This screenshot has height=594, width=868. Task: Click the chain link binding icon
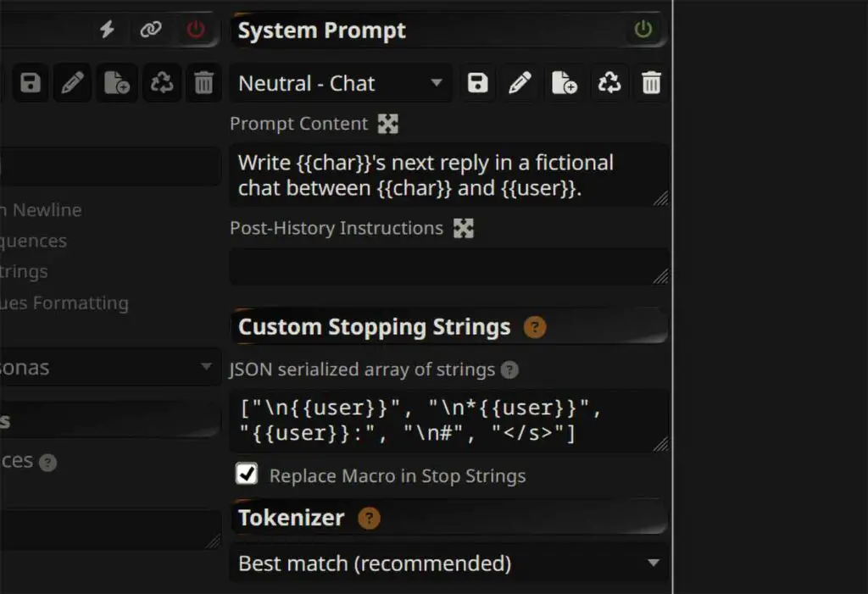tap(150, 30)
